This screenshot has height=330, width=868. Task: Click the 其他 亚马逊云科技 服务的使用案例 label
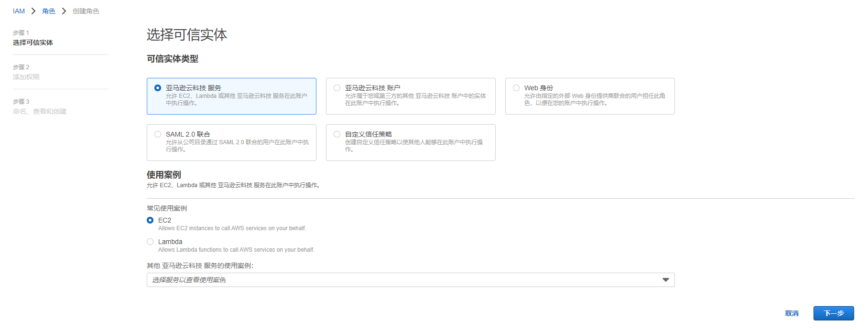point(200,266)
